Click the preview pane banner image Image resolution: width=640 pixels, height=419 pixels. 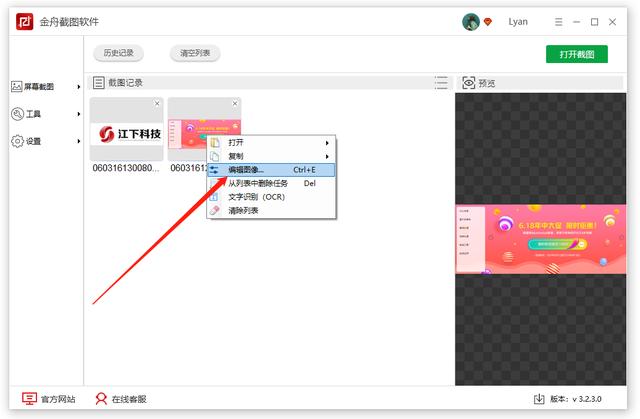(x=541, y=239)
